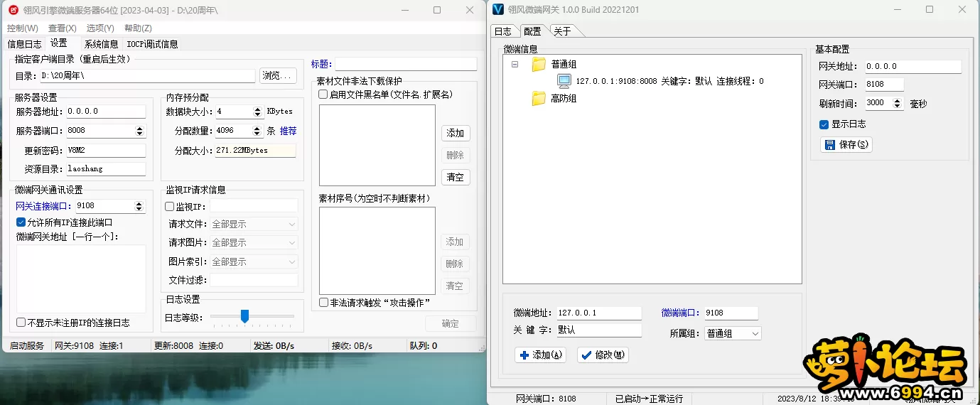Click 网关地址 field in gateway config

tap(912, 66)
